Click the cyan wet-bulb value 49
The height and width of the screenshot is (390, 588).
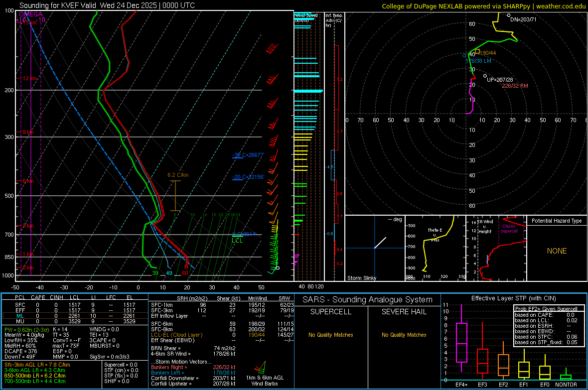point(169,273)
